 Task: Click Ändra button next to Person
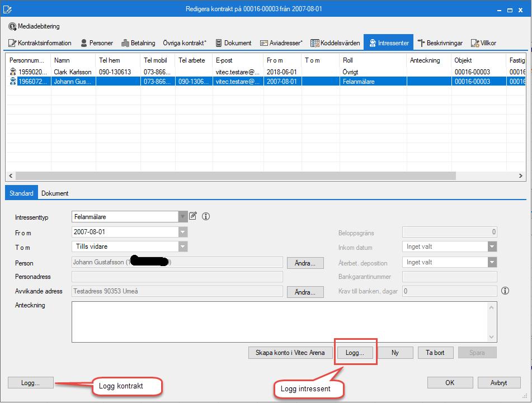coord(305,263)
